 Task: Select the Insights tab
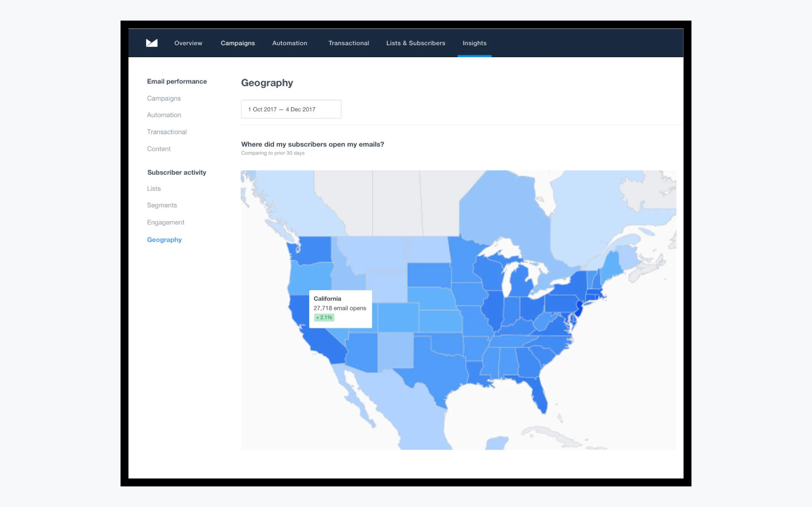point(475,43)
